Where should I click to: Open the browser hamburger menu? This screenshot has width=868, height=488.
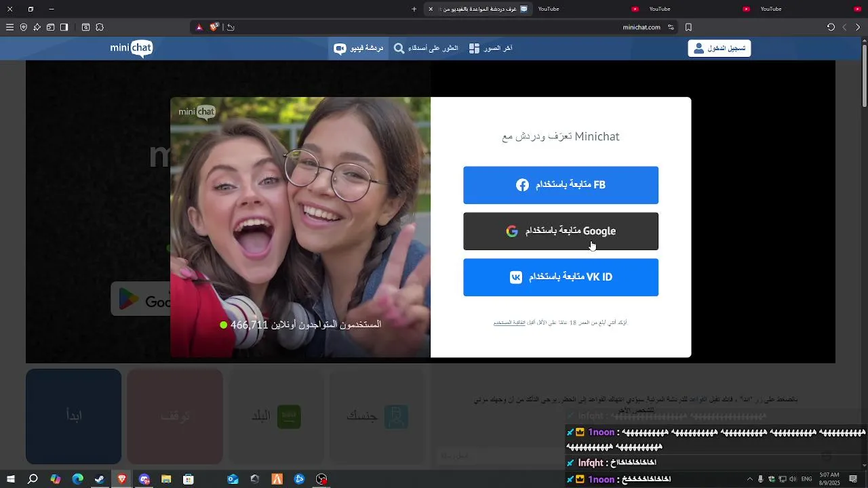(9, 27)
